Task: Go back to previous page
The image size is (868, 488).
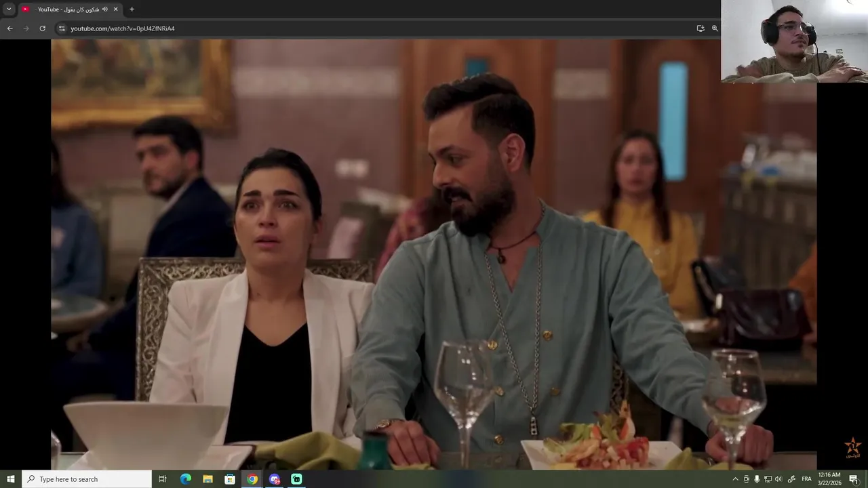Action: [x=9, y=28]
